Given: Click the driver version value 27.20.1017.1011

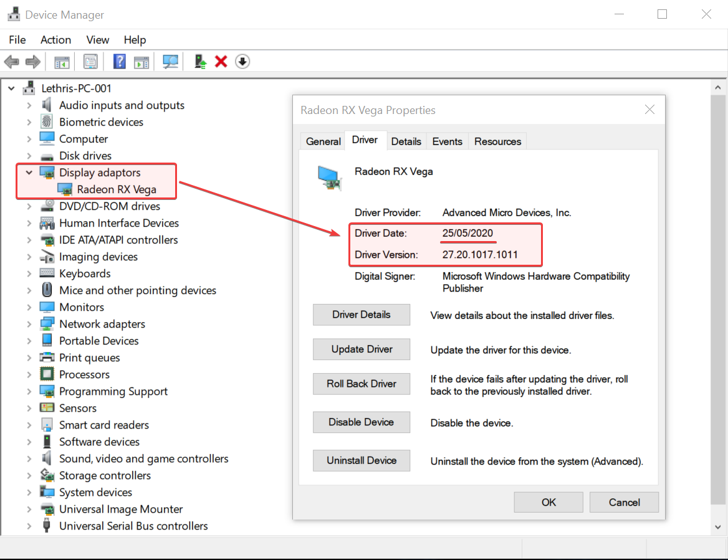Looking at the screenshot, I should [x=479, y=255].
